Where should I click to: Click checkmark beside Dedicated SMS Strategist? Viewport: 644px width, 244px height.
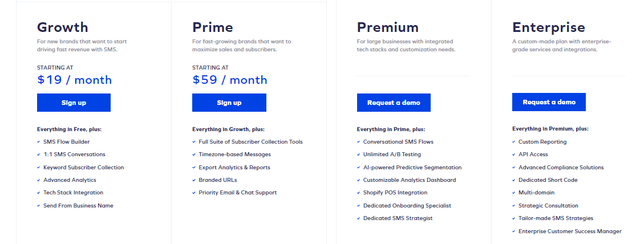(359, 218)
